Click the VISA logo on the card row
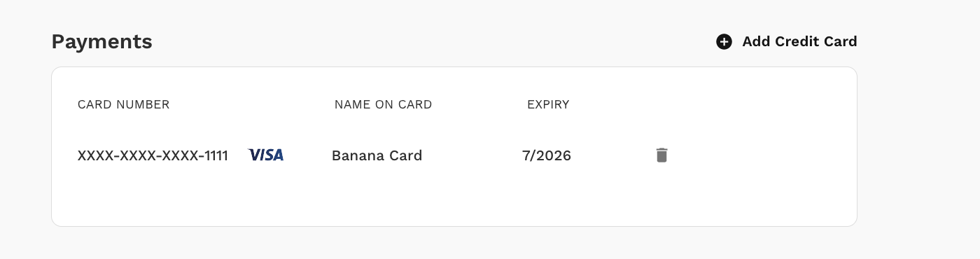980x259 pixels. (266, 155)
